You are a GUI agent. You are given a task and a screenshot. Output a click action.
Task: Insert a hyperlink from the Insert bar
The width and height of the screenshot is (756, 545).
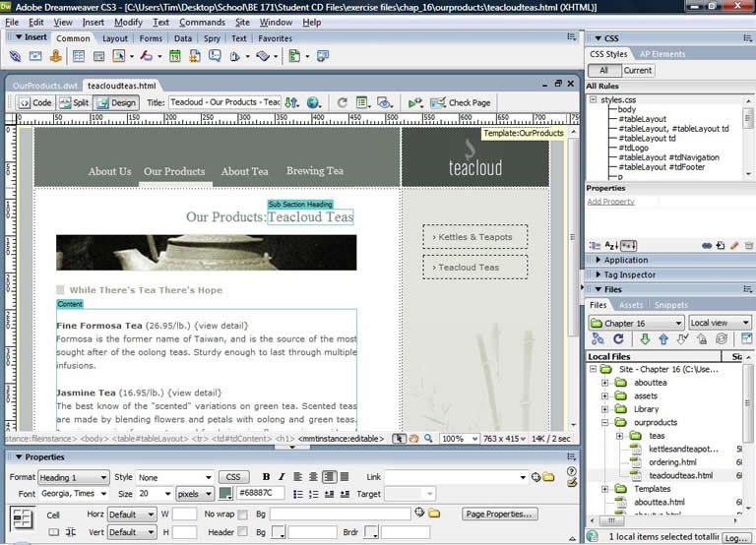[x=15, y=56]
